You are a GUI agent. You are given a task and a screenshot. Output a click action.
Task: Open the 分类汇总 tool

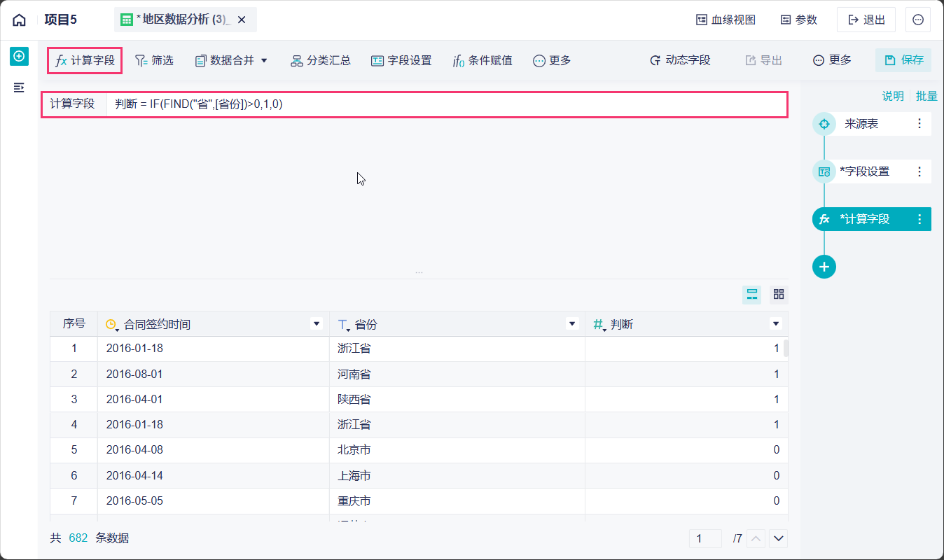point(321,60)
